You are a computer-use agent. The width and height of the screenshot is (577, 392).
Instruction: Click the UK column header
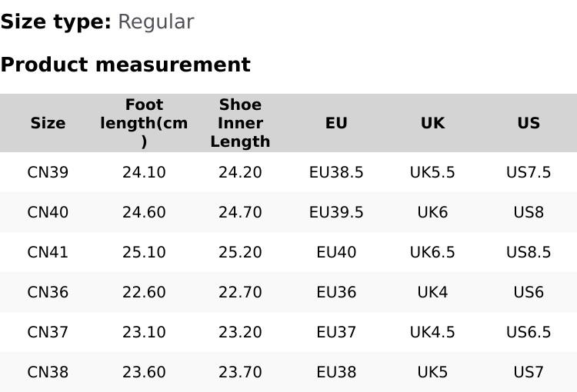(432, 123)
